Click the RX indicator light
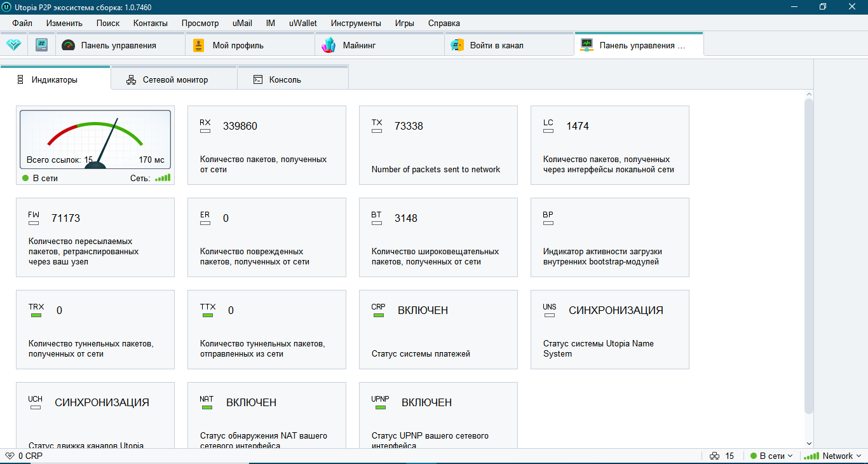 click(205, 131)
